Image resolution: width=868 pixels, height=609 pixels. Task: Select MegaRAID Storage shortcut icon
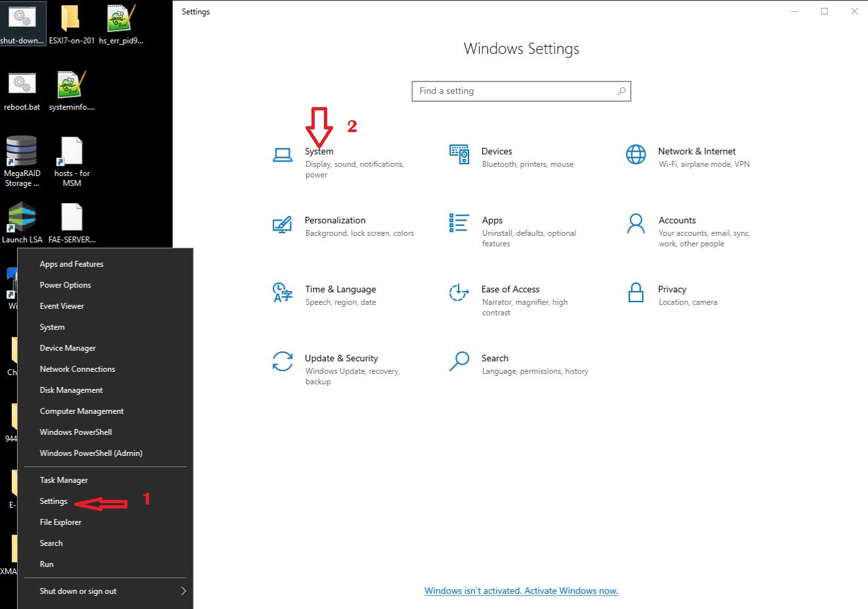(22, 150)
